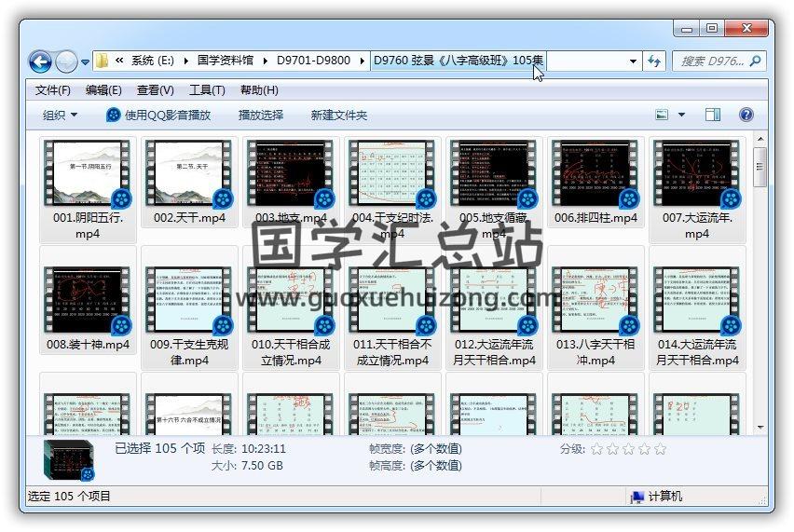
Task: Click the 系统 (E:) breadcrumb
Action: pyautogui.click(x=153, y=61)
